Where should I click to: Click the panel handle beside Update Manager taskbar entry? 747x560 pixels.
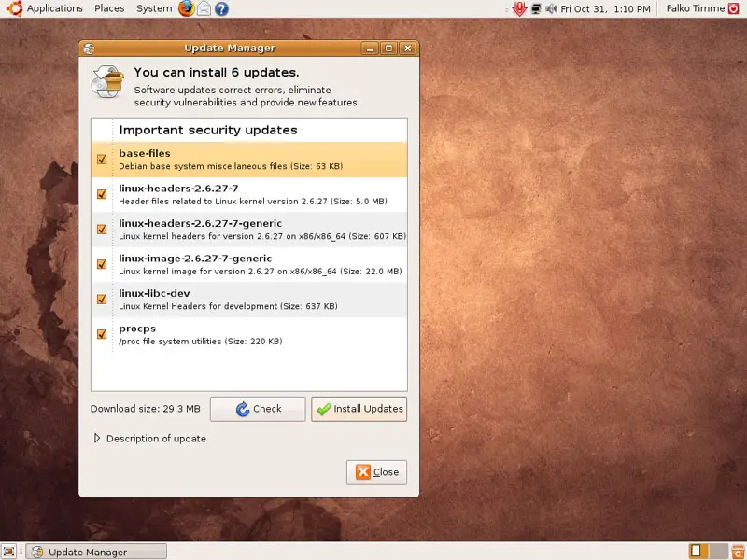coord(21,552)
